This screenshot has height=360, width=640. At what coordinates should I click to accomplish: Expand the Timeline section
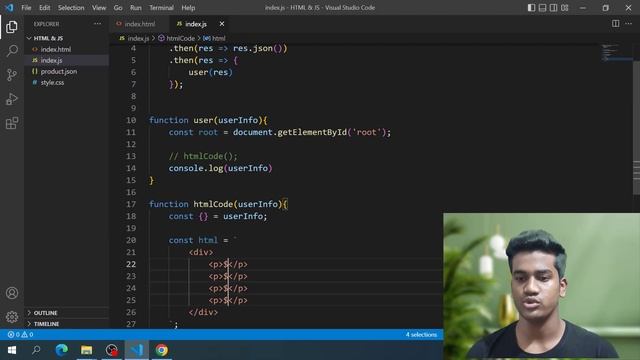pos(67,324)
